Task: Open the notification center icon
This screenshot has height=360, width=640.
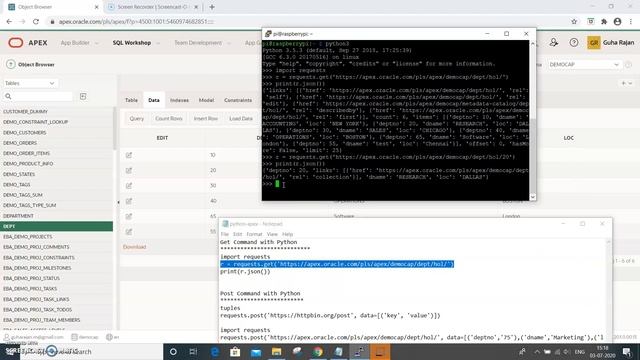Action: click(627, 351)
